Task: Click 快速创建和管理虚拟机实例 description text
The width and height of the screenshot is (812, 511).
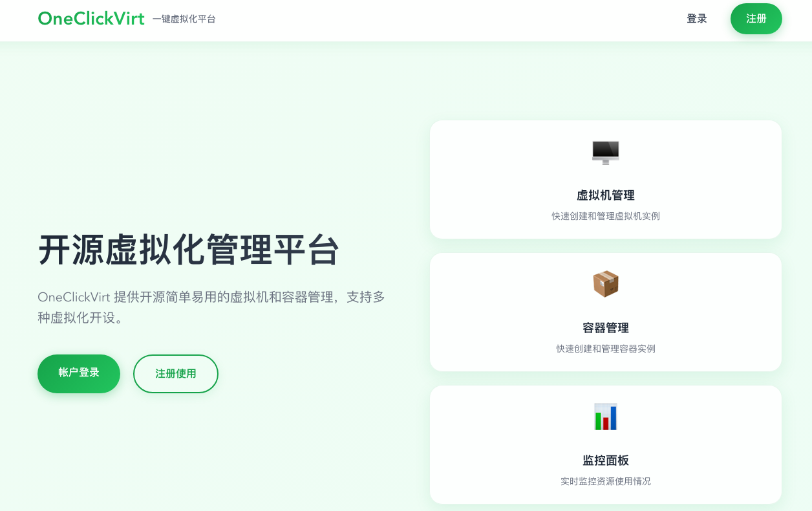Action: coord(606,216)
